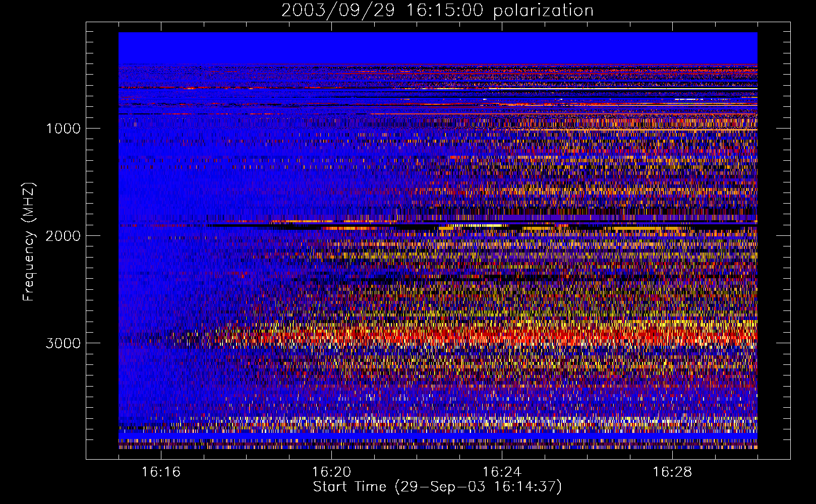This screenshot has width=816, height=504.
Task: Click the 3000 frequency tick label
Action: 63,343
